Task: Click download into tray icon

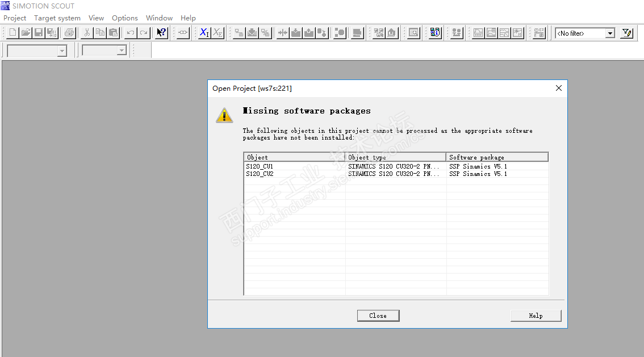Action: click(296, 33)
